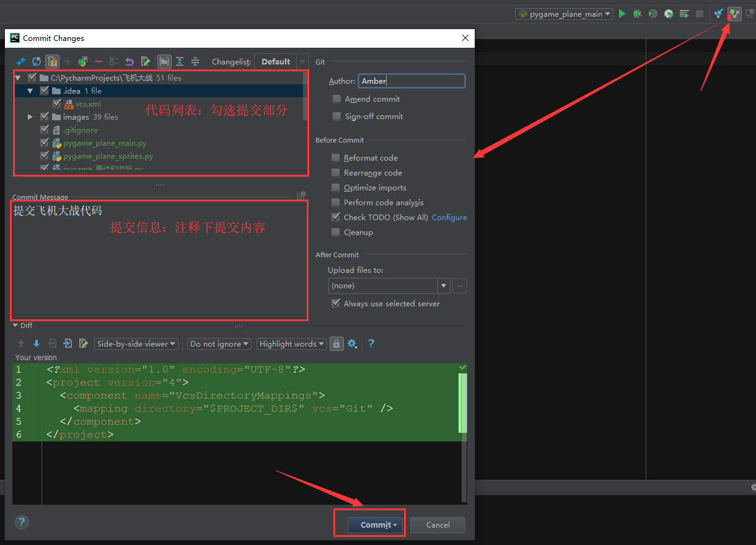
Task: Uncheck the project root 飞机大战 checkbox
Action: tap(32, 78)
